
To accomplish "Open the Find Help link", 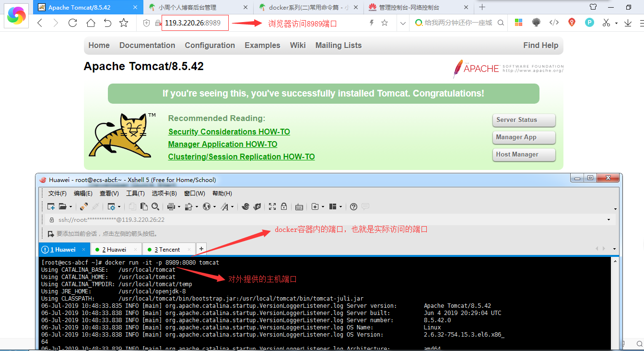I will tap(541, 45).
